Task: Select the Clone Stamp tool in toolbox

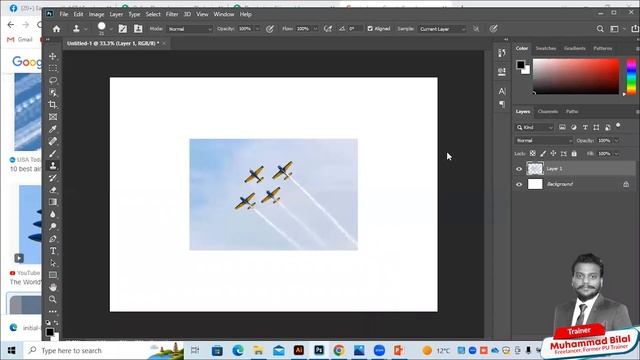Action: coord(53,166)
